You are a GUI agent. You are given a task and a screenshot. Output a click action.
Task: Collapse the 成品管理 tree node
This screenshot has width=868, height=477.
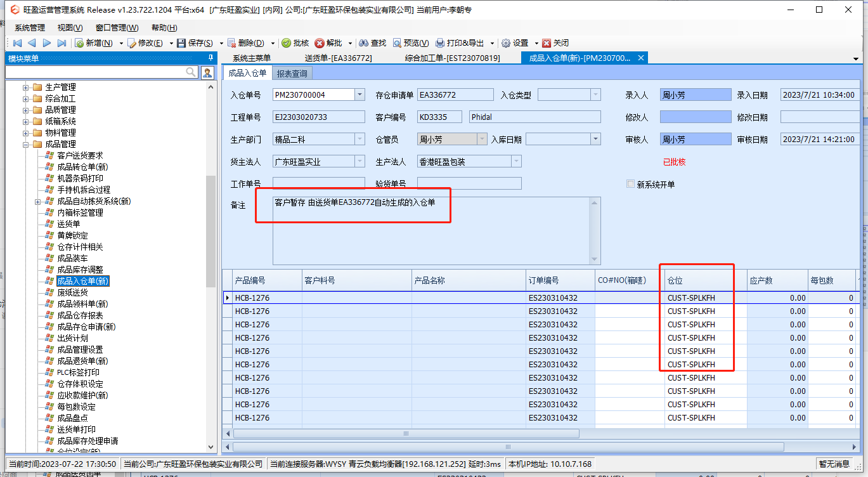pyautogui.click(x=25, y=144)
